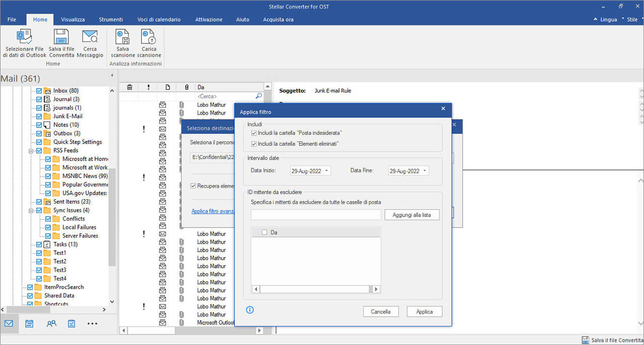The width and height of the screenshot is (644, 345).
Task: Switch to Visualizza tab
Action: point(73,19)
